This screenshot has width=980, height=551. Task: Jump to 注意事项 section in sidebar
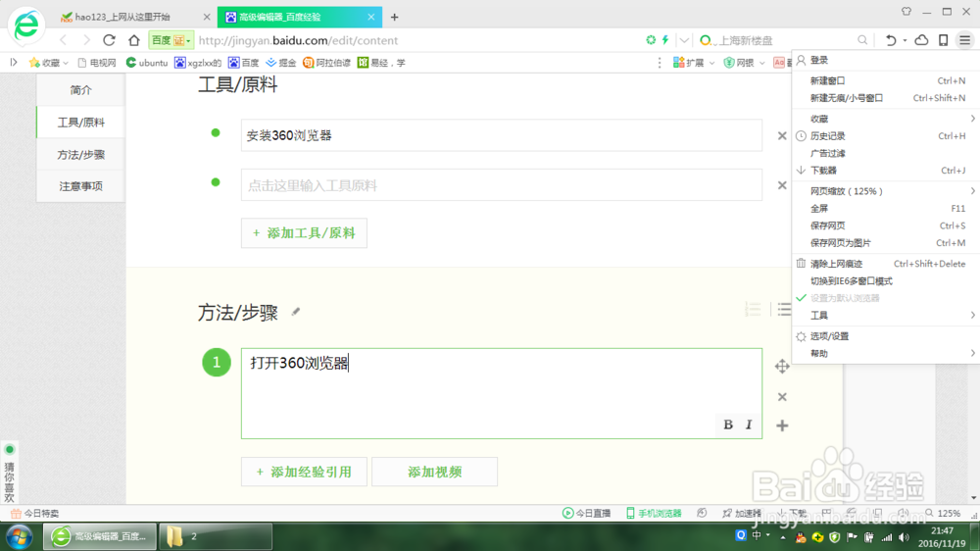pyautogui.click(x=80, y=186)
